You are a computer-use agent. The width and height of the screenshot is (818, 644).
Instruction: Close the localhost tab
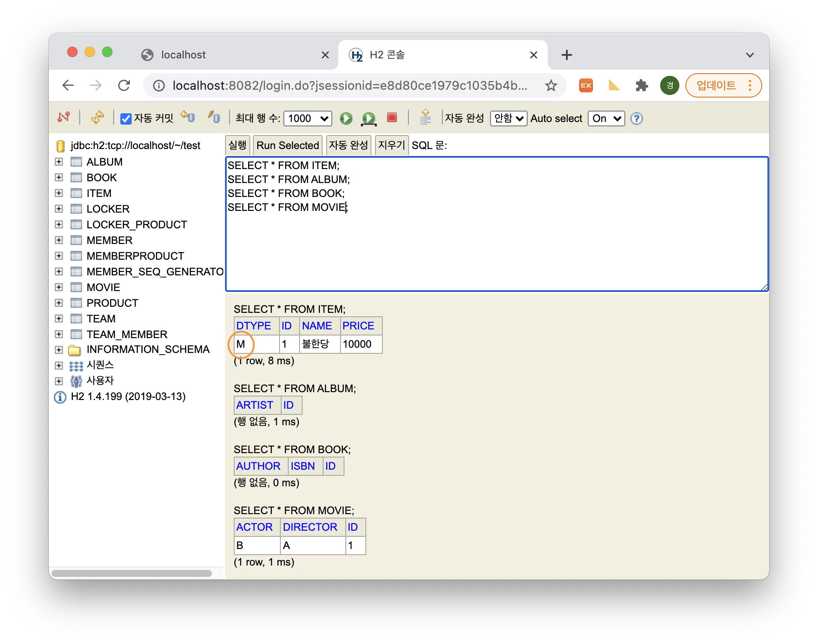(325, 55)
